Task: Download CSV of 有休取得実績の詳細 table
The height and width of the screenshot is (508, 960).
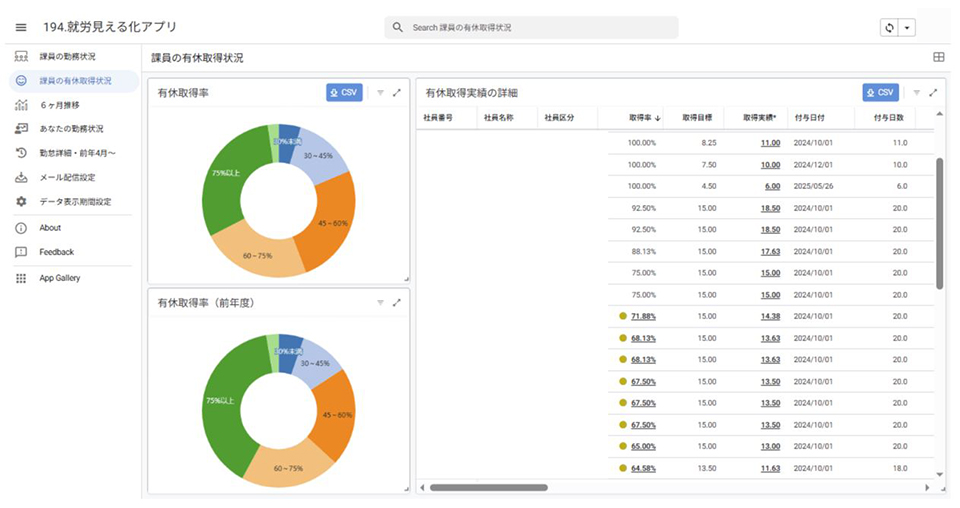Action: [880, 93]
